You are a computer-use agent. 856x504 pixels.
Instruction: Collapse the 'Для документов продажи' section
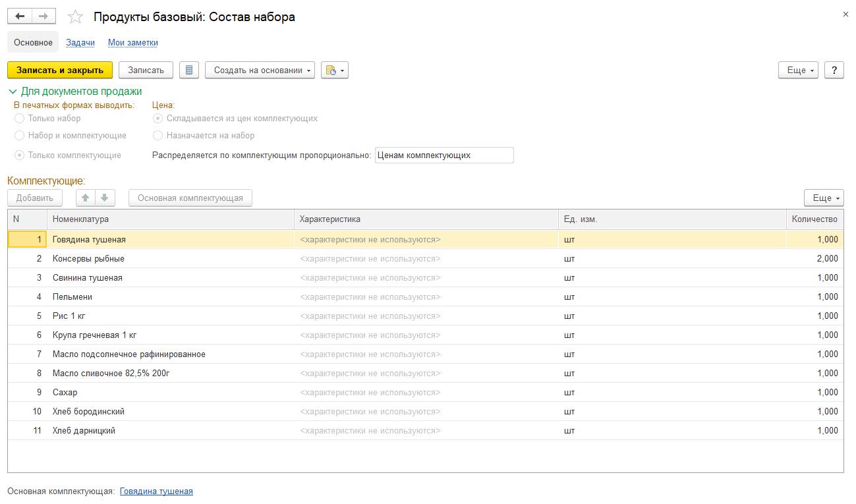pyautogui.click(x=13, y=92)
